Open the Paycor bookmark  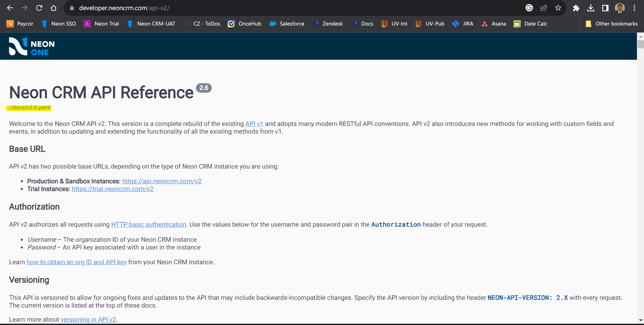(x=20, y=24)
